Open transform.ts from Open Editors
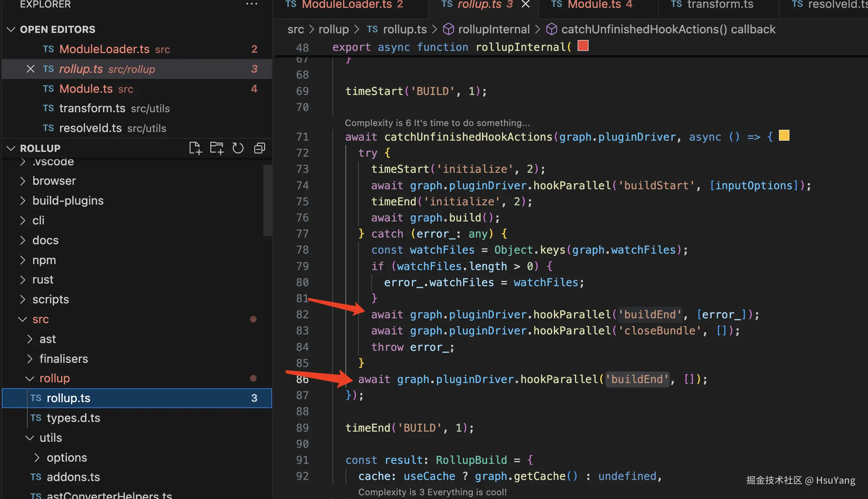Screen dimensions: 868x499 tap(92, 108)
